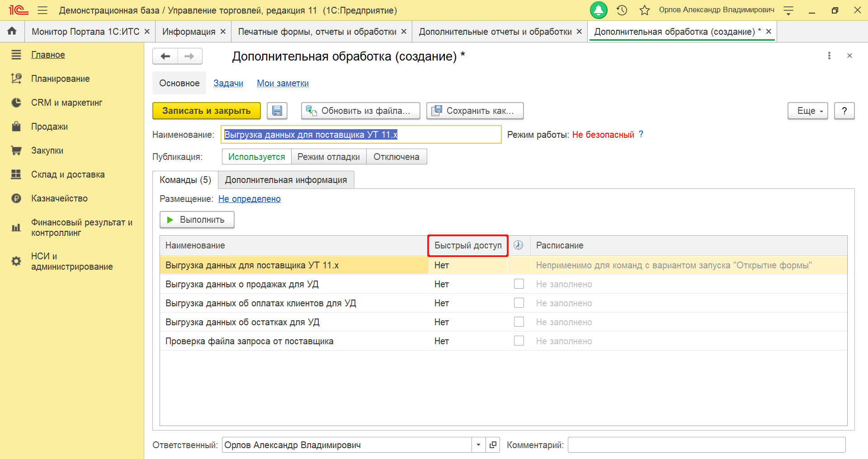The width and height of the screenshot is (868, 459).
Task: Open the responsible person form icon
Action: coord(493,445)
